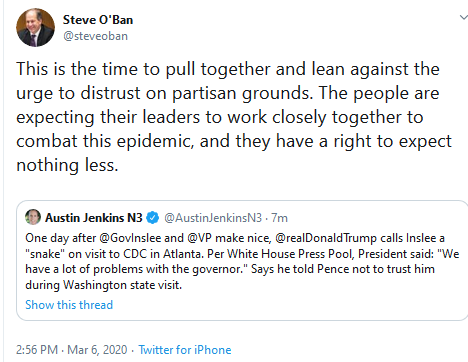Click the Steve O'Ban display name

click(x=98, y=20)
